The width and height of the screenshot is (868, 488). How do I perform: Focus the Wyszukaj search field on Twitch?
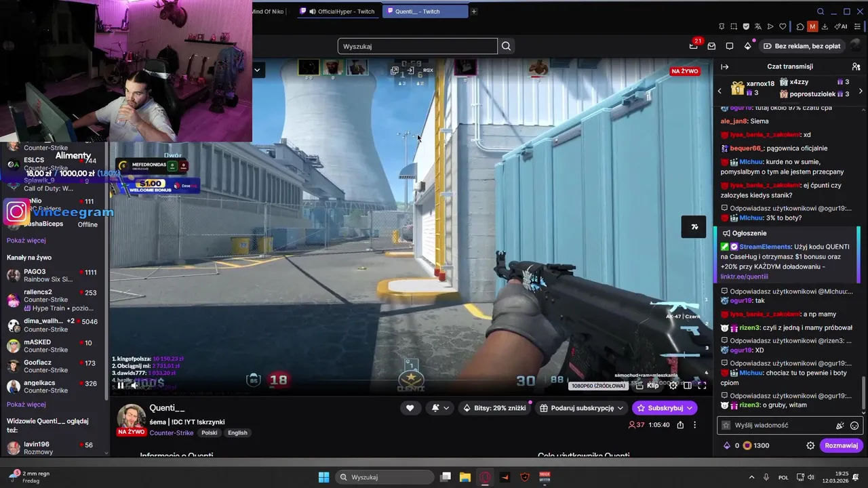[418, 46]
